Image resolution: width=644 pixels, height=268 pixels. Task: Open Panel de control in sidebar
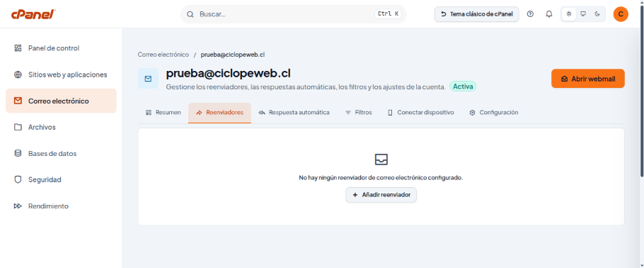tap(61, 48)
